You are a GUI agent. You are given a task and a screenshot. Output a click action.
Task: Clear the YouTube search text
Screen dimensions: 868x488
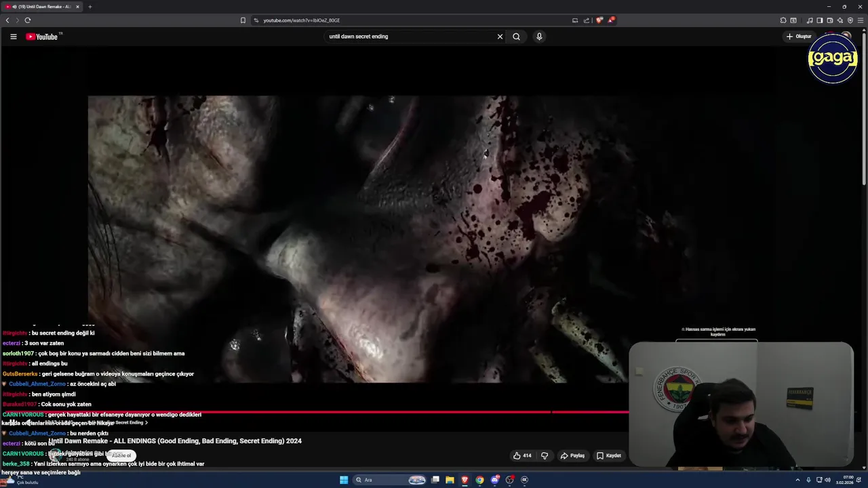tap(500, 37)
